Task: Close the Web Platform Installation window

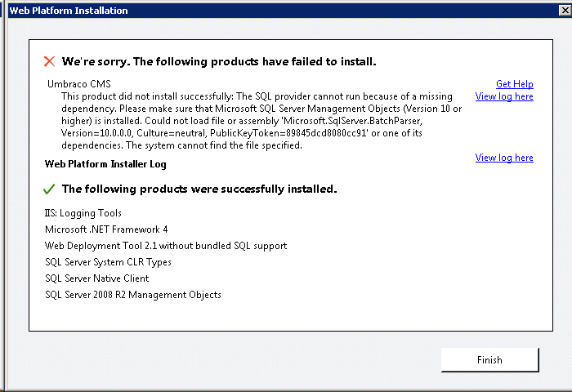Action: pos(565,11)
